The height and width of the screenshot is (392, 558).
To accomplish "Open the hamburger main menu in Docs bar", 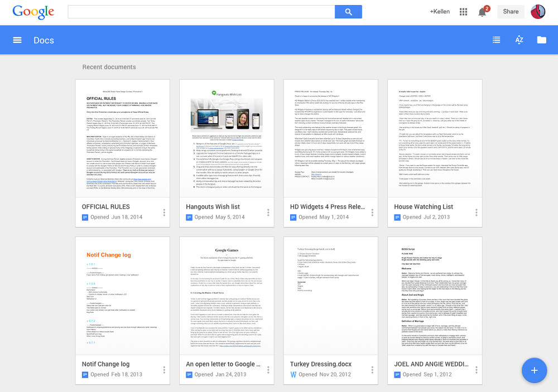I will click(x=17, y=40).
